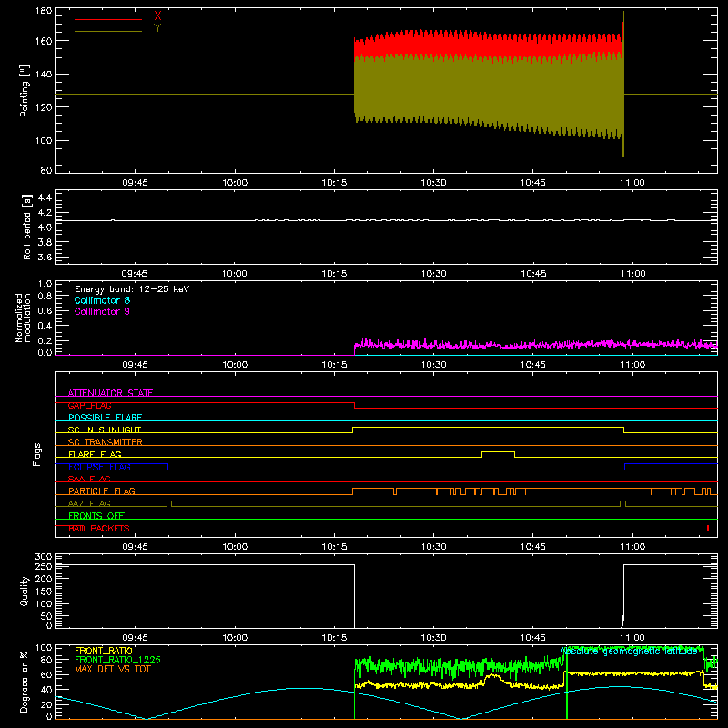Select the Normalized modulation axis title
728x728 pixels.
23,318
